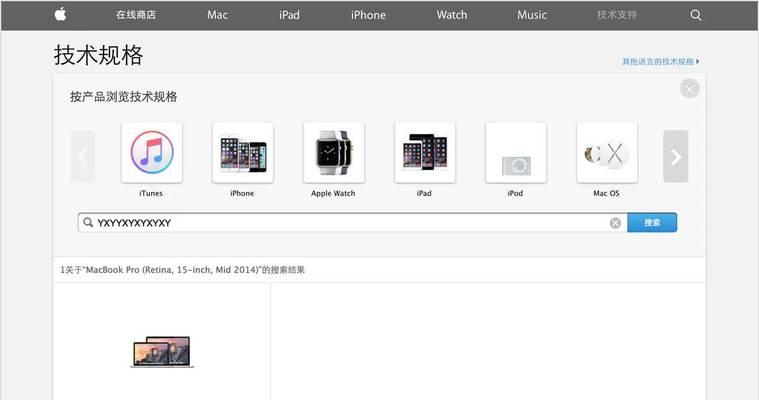This screenshot has width=759, height=400.
Task: Click the Apple Watch label text
Action: pos(333,193)
